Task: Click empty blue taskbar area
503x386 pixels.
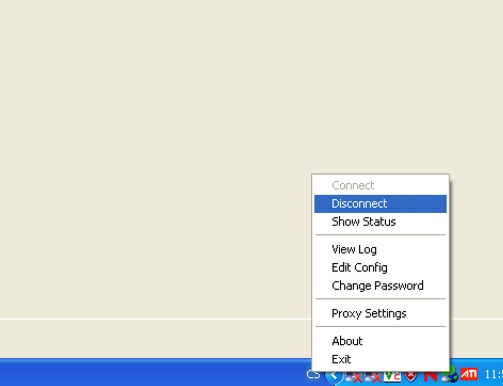Action: tap(150, 373)
